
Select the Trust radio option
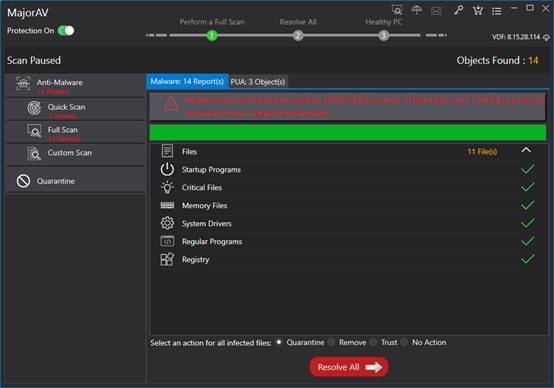coord(373,342)
